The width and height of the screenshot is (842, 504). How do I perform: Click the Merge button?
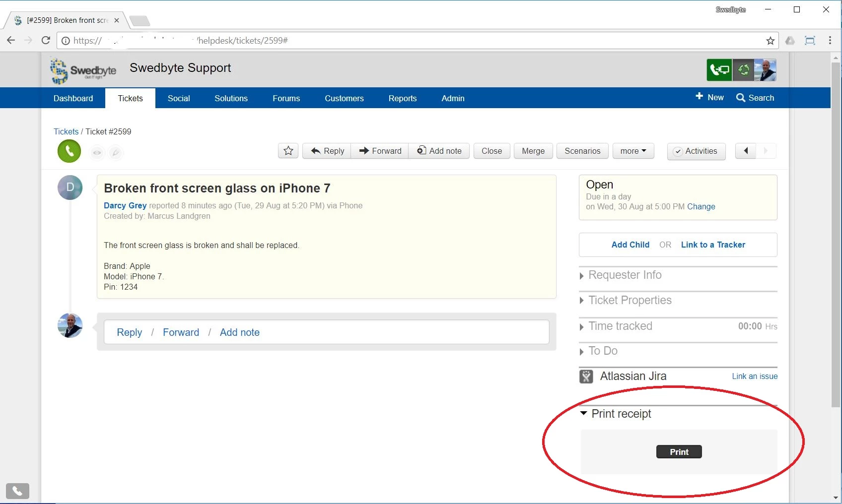click(x=533, y=151)
